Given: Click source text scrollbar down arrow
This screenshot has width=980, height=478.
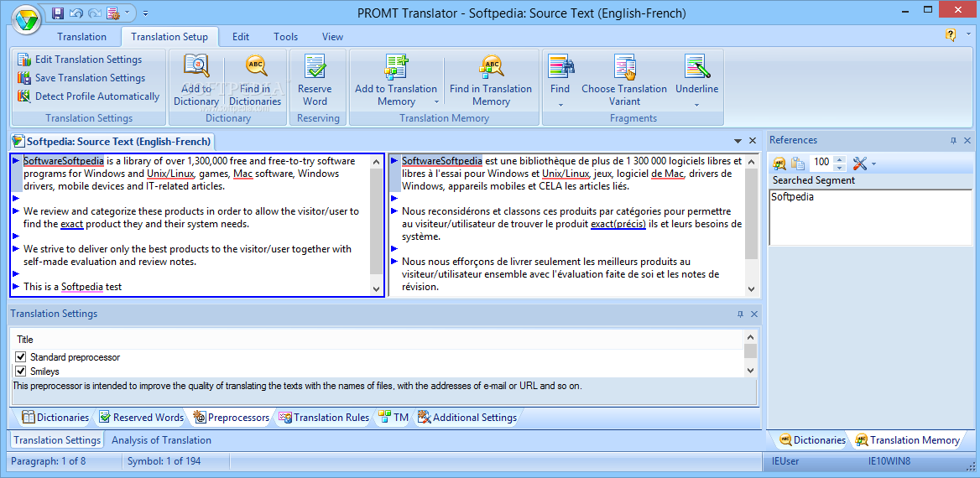Looking at the screenshot, I should click(x=376, y=288).
